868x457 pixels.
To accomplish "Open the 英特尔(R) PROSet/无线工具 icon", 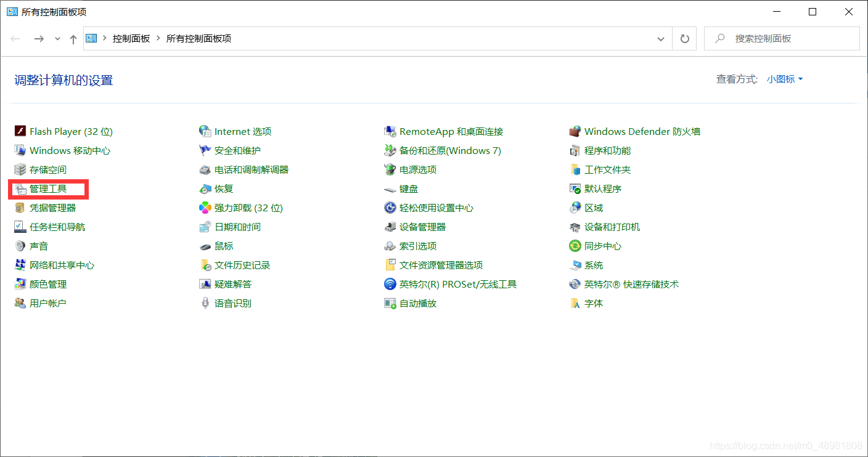I will [x=390, y=284].
